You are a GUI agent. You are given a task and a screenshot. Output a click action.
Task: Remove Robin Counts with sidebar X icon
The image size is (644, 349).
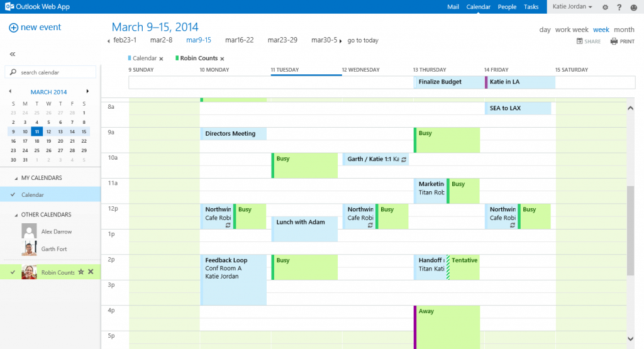(91, 272)
